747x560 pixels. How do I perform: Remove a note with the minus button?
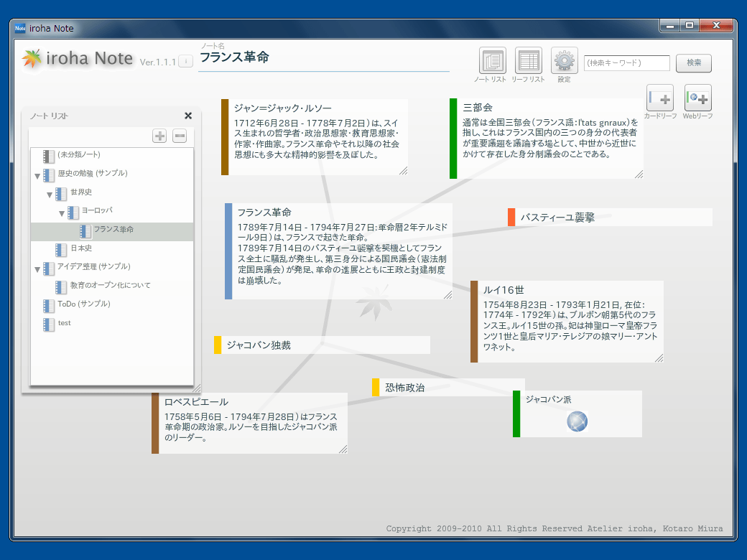pyautogui.click(x=180, y=136)
